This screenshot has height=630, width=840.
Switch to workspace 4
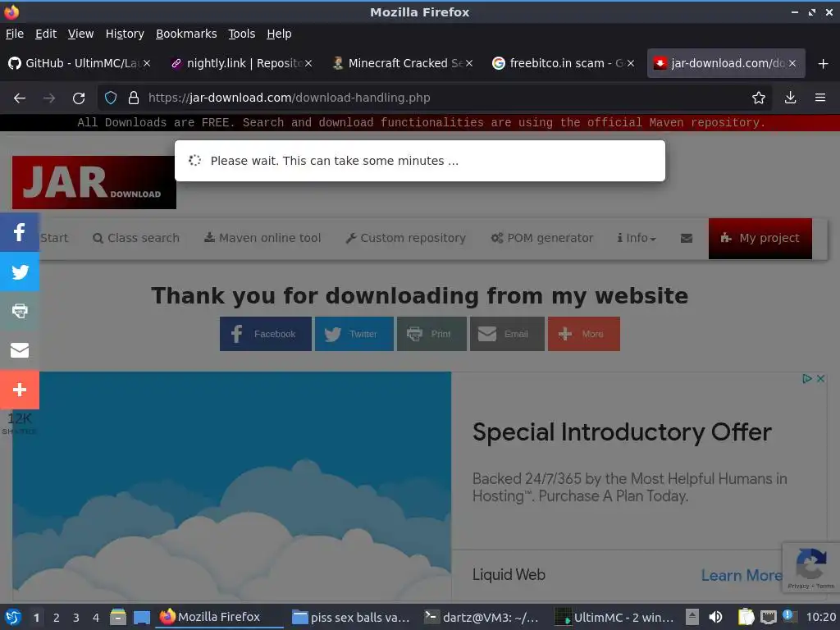tap(96, 618)
